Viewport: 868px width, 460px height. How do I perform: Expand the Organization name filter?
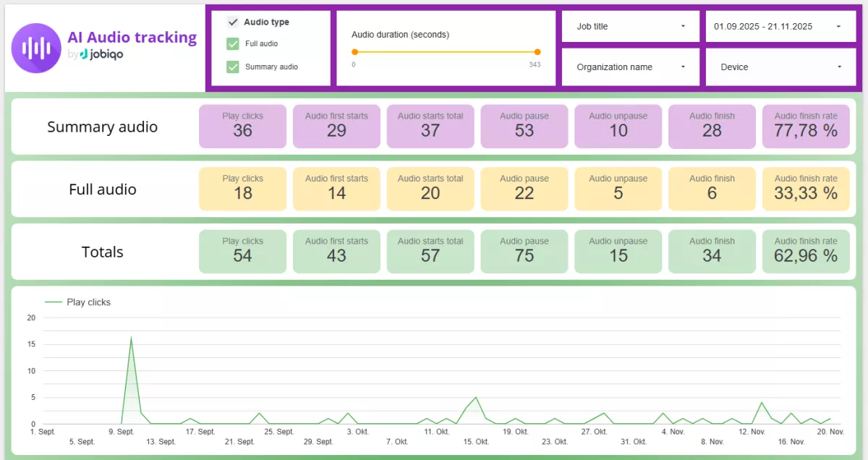(629, 67)
